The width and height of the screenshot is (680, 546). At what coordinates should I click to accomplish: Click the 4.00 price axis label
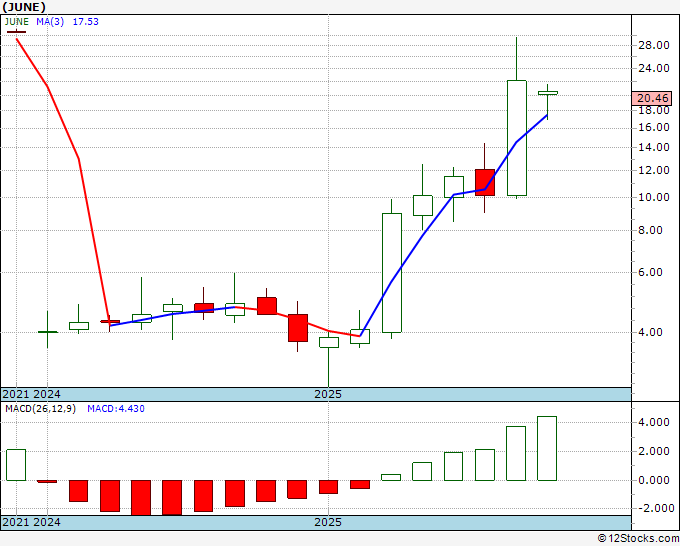[651, 332]
